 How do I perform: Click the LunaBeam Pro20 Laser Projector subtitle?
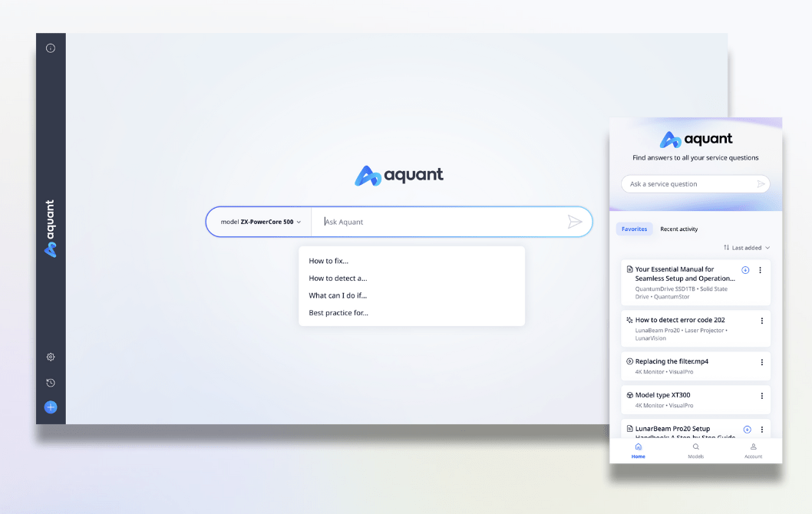coord(681,334)
